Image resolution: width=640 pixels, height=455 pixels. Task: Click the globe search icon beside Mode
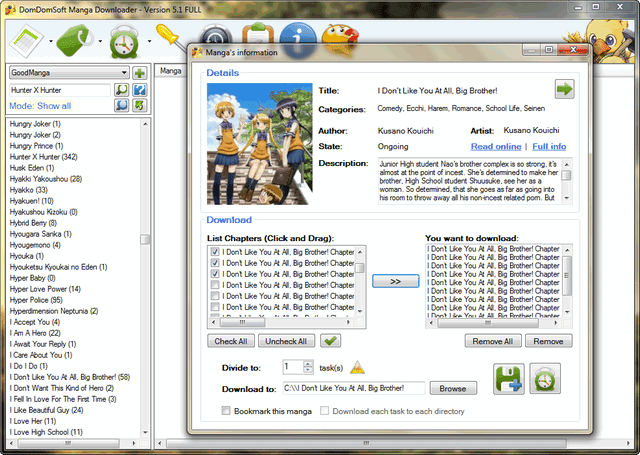pos(122,105)
